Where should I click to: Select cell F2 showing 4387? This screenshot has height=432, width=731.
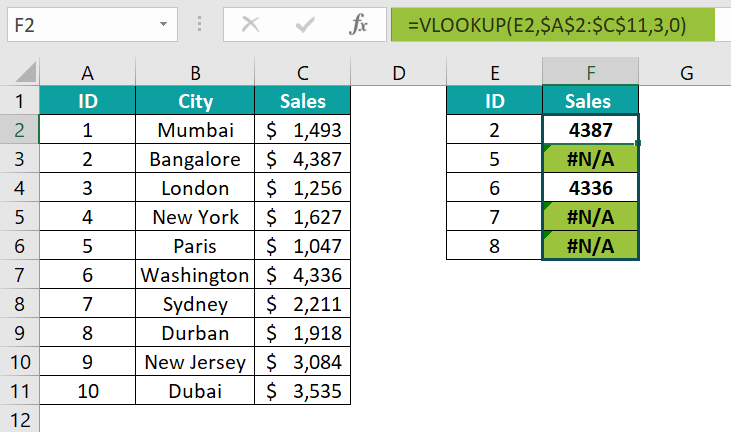[x=591, y=129]
